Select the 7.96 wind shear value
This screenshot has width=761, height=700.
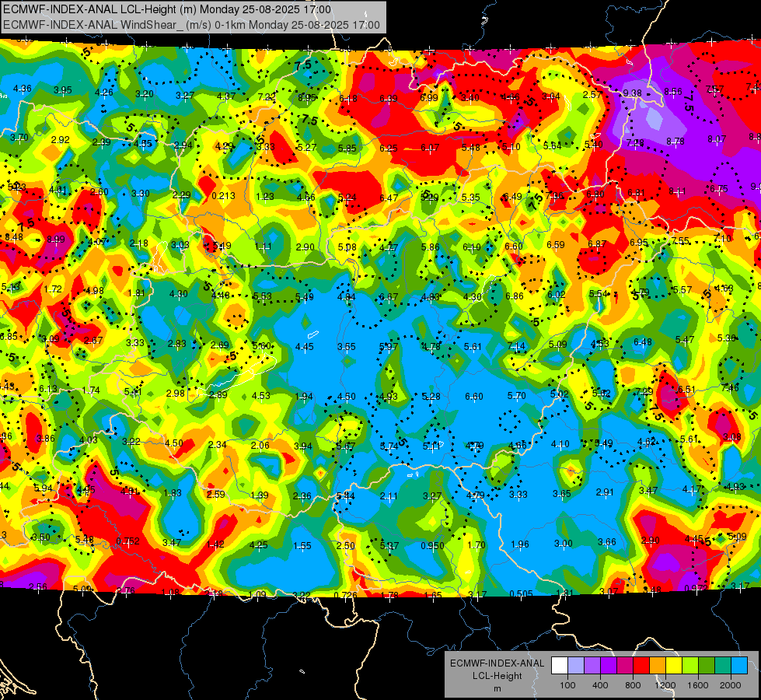[554, 196]
